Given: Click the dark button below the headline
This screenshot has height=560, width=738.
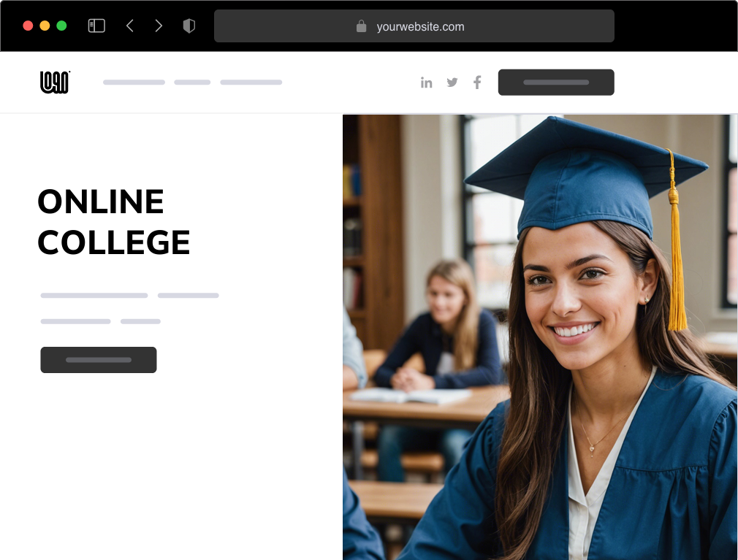Looking at the screenshot, I should [99, 360].
